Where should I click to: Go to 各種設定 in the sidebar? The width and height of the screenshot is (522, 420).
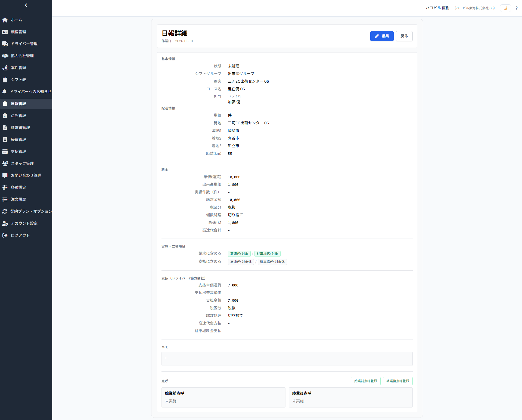pyautogui.click(x=26, y=187)
